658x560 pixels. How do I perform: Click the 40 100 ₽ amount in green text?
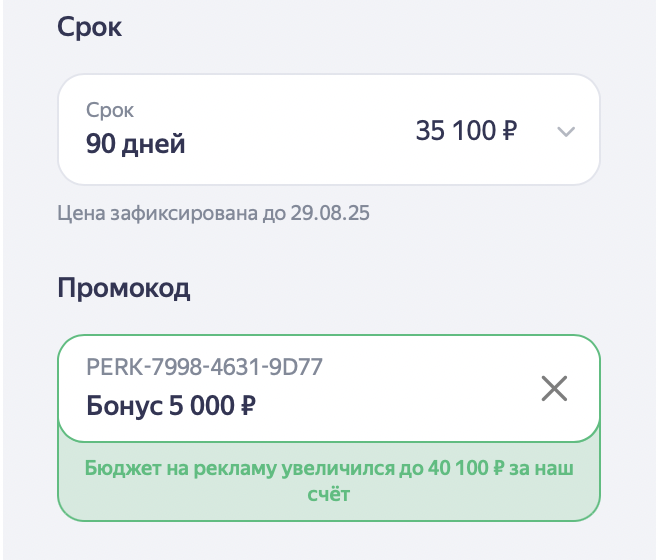click(466, 468)
